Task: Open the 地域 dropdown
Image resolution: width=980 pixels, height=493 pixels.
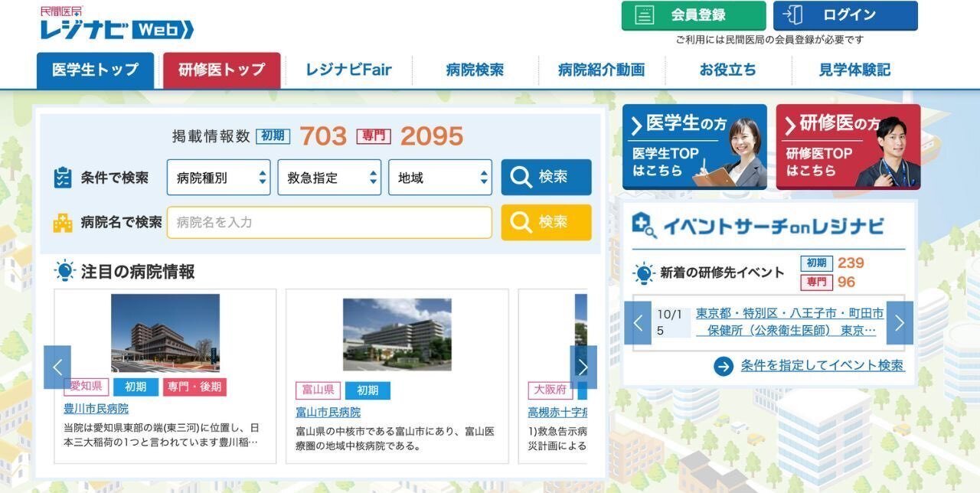Action: (440, 177)
